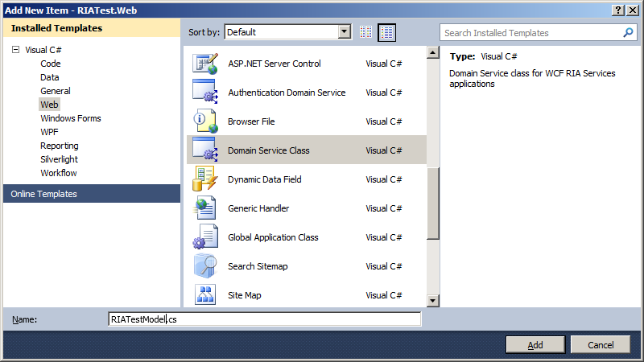This screenshot has height=362, width=644.
Task: Collapse the Visual C# tree node
Action: point(14,50)
